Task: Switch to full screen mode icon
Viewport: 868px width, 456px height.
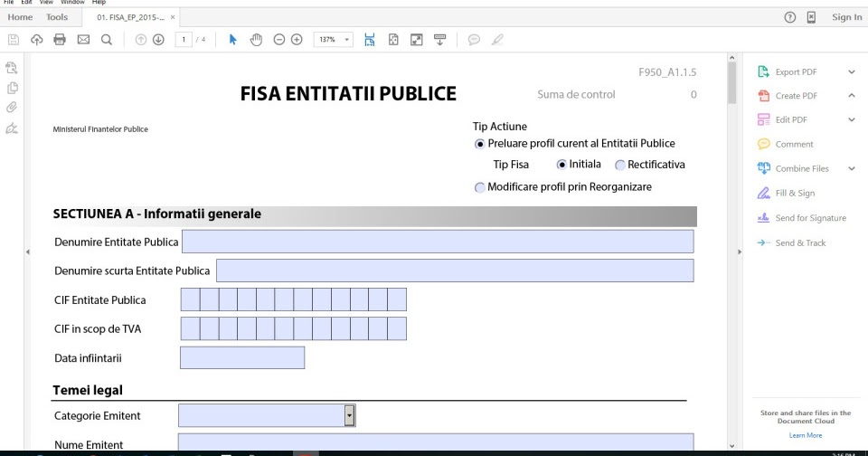Action: click(416, 39)
